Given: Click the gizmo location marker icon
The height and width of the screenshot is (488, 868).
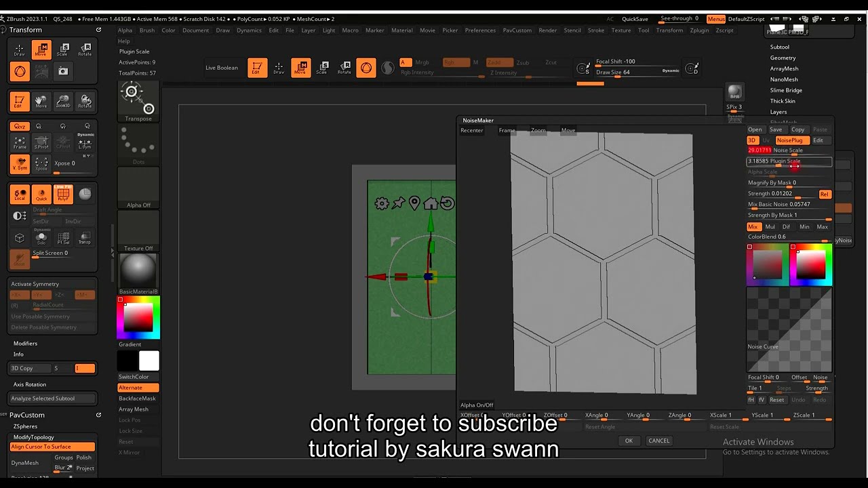Looking at the screenshot, I should pyautogui.click(x=414, y=203).
